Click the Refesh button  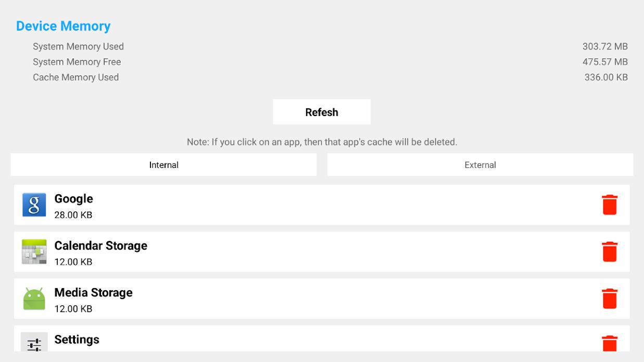click(x=322, y=112)
